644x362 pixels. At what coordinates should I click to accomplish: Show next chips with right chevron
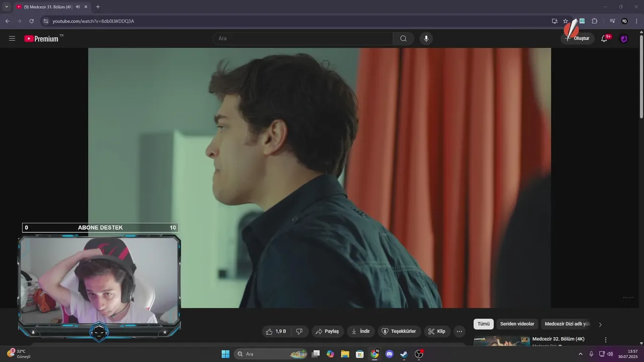pyautogui.click(x=600, y=325)
